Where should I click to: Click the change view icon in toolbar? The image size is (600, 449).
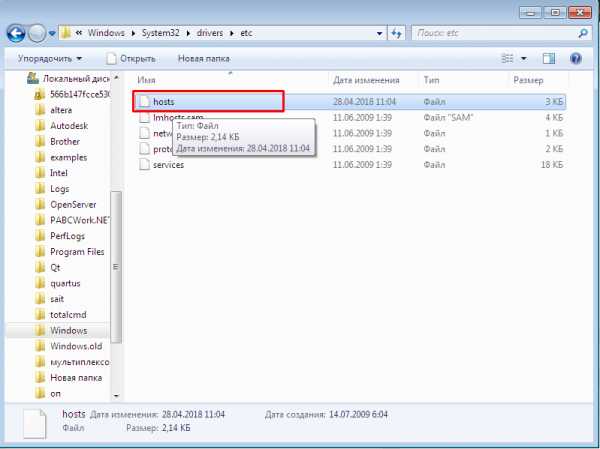click(506, 59)
